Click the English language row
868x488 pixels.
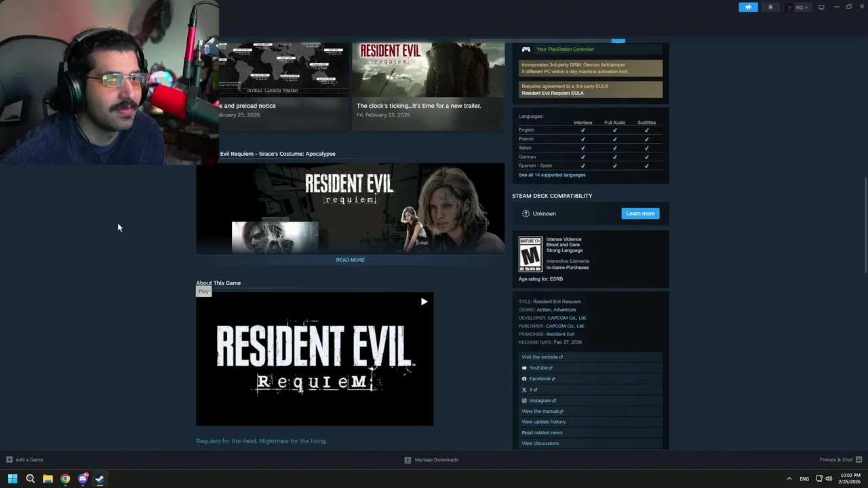tap(590, 130)
